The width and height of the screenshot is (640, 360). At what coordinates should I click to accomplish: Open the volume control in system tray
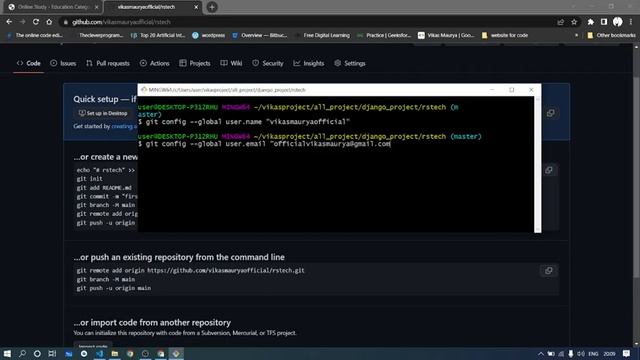tap(581, 353)
